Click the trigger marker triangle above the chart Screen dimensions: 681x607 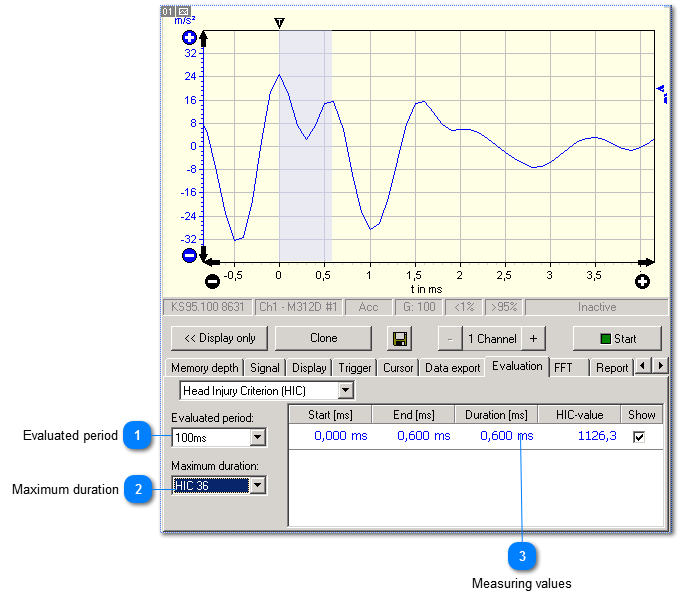pyautogui.click(x=279, y=22)
